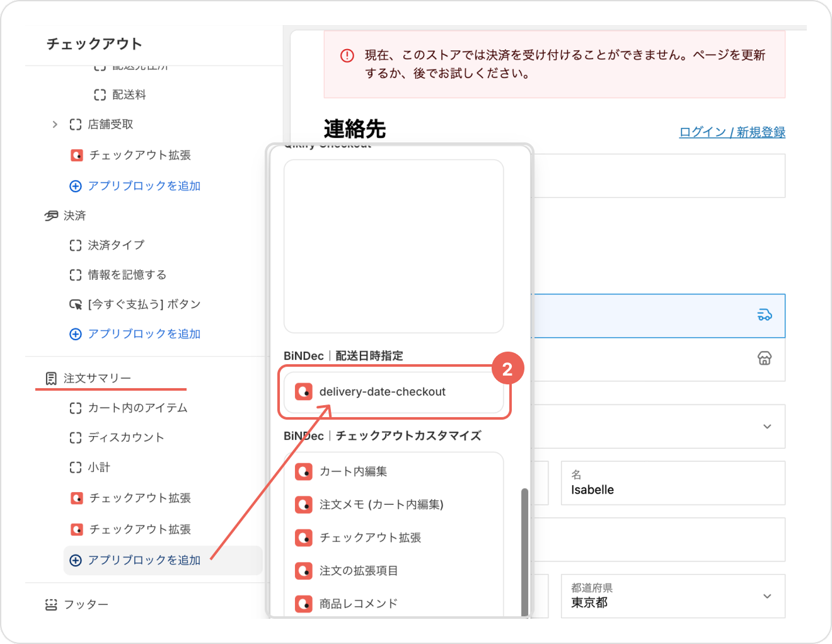Select カート内のアイテム in sidebar
The width and height of the screenshot is (832, 644).
[137, 408]
